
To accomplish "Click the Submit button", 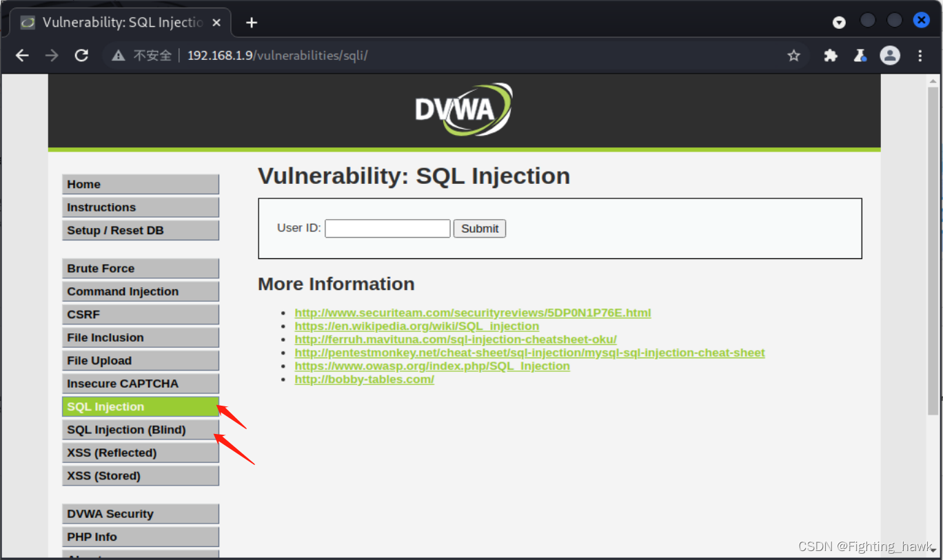I will [480, 229].
